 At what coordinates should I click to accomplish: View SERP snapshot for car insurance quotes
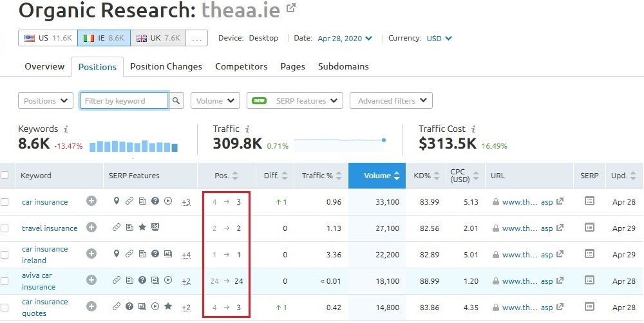[589, 306]
